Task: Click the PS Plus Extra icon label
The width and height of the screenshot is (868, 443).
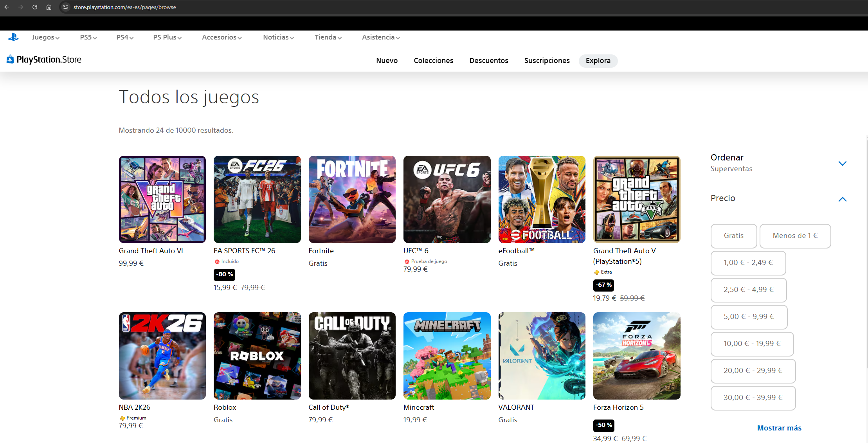Action: pos(603,272)
